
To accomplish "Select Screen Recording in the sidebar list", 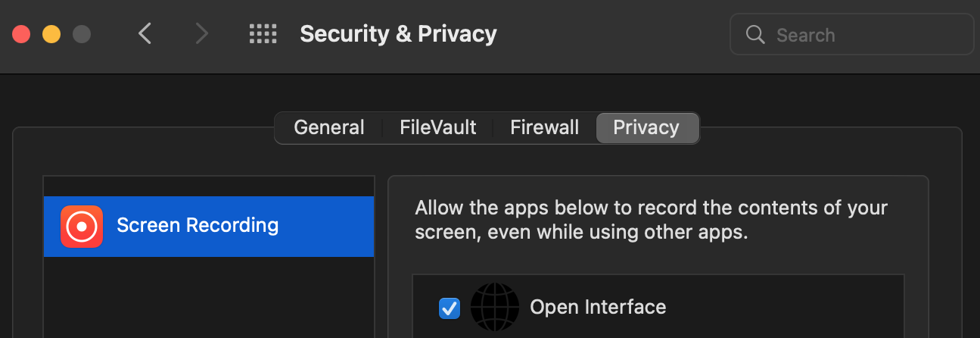I will (x=209, y=226).
